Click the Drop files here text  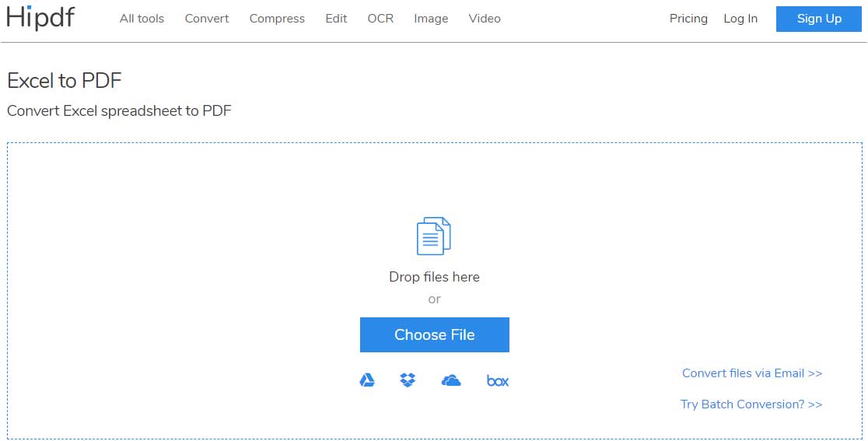tap(435, 277)
